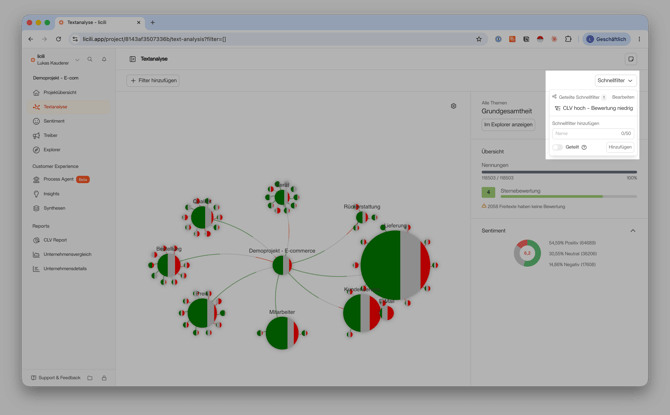Click the browser back arrow
The image size is (670, 415).
coord(31,39)
